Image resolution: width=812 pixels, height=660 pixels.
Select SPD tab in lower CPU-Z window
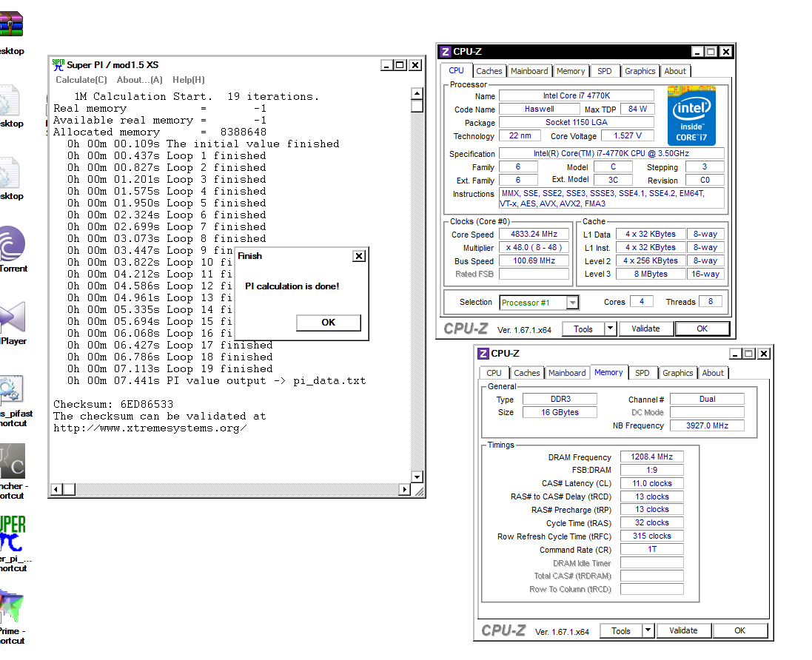[x=642, y=373]
